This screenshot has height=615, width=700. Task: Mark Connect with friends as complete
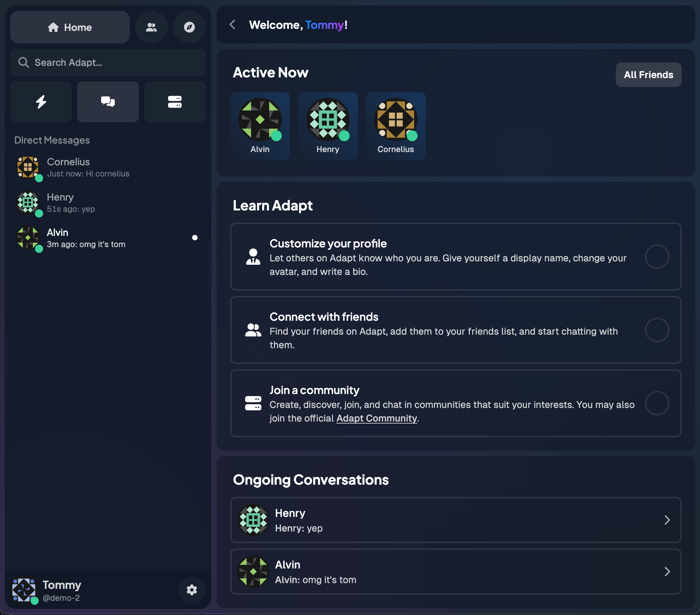(x=657, y=330)
